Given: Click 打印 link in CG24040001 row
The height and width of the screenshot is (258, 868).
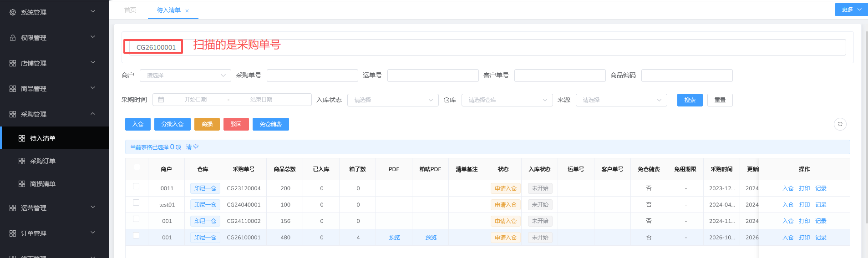Looking at the screenshot, I should pos(804,205).
